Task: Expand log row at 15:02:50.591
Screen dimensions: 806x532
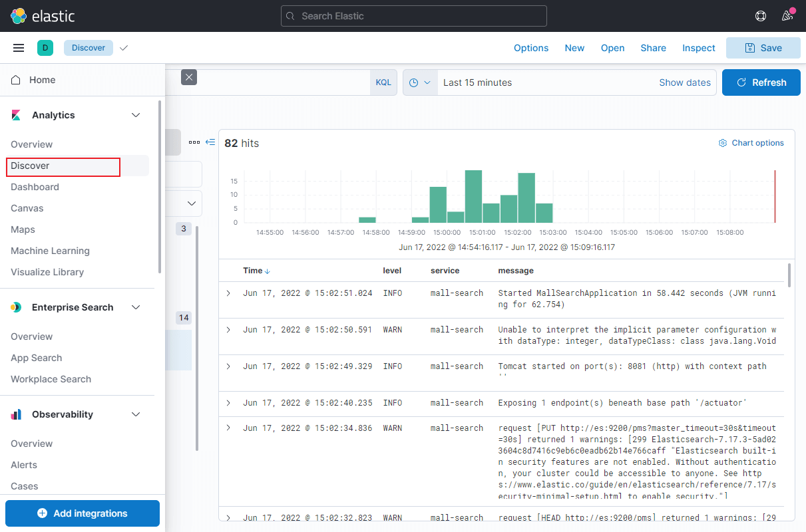Action: [228, 329]
